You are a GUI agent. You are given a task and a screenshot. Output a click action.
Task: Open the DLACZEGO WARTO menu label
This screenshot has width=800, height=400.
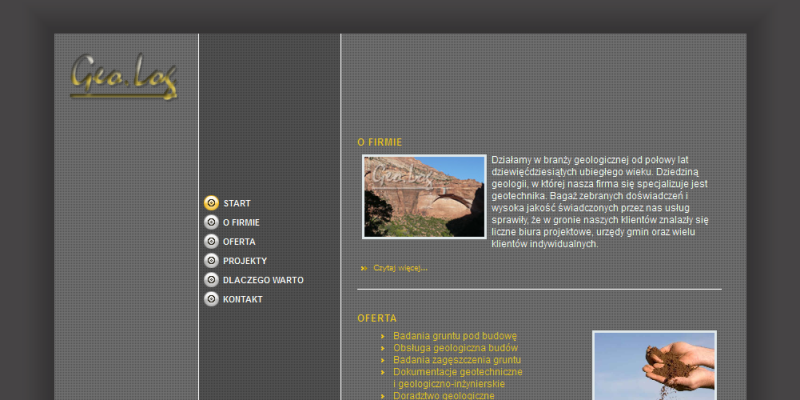(x=263, y=280)
